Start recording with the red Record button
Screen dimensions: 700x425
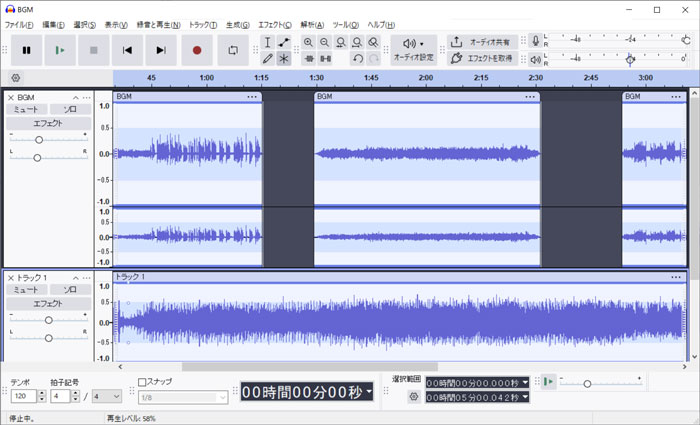pyautogui.click(x=197, y=50)
